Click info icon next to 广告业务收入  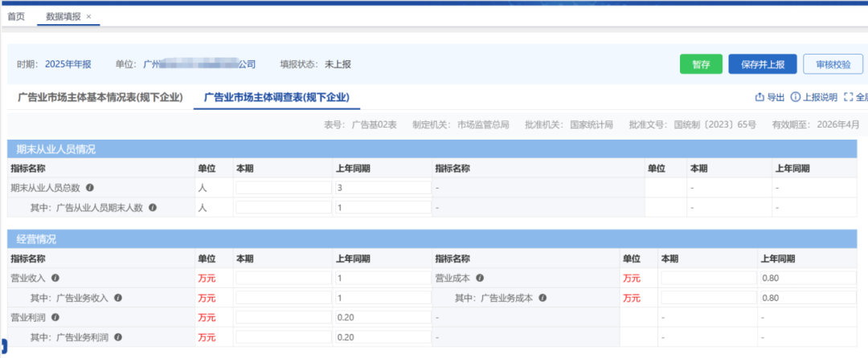118,298
